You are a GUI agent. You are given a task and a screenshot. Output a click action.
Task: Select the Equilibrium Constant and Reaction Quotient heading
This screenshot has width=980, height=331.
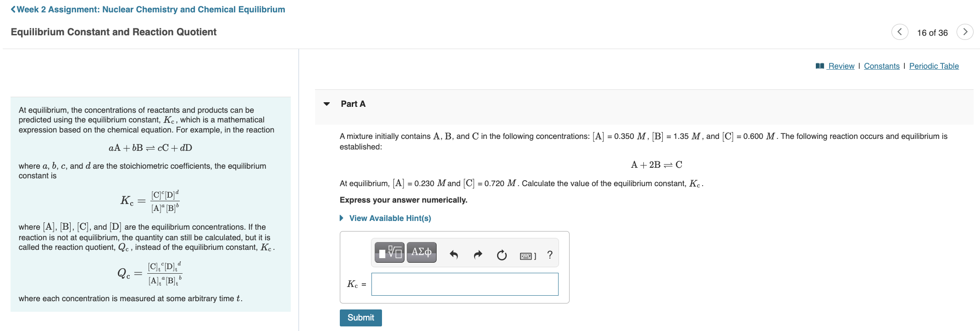pyautogui.click(x=114, y=32)
